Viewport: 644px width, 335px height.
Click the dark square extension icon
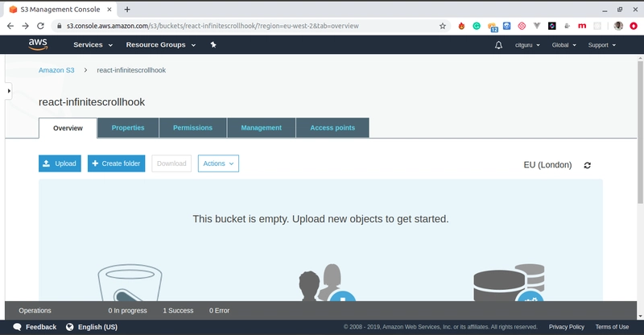(x=552, y=26)
